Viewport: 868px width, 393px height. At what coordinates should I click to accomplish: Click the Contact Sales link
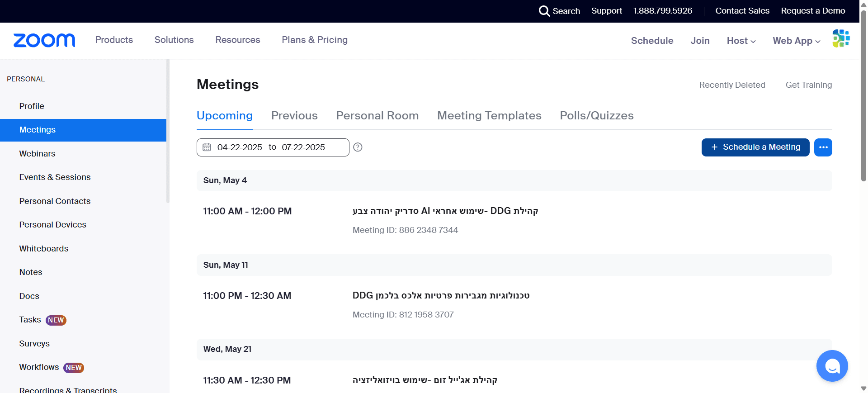coord(742,11)
